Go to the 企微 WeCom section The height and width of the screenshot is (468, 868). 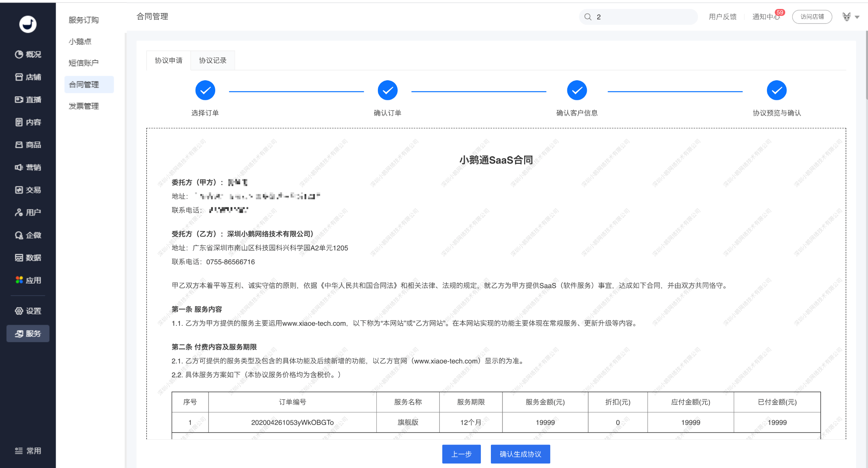pyautogui.click(x=28, y=235)
